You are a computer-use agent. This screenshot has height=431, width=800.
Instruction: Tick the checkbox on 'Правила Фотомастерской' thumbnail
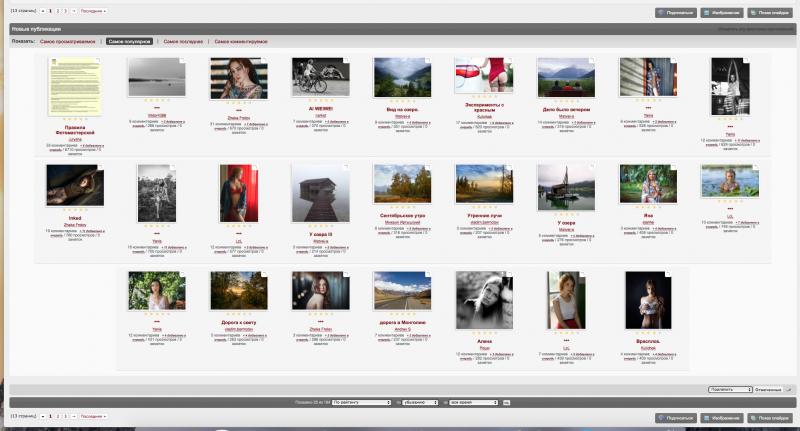pos(98,60)
